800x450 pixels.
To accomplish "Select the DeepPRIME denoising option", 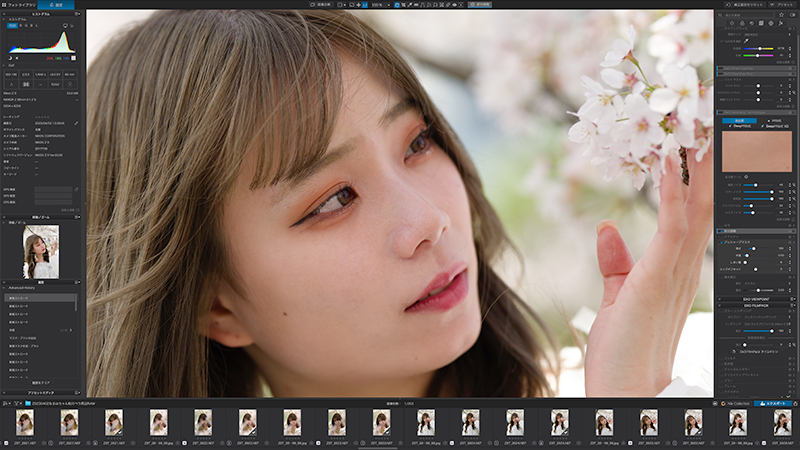I will click(x=740, y=126).
